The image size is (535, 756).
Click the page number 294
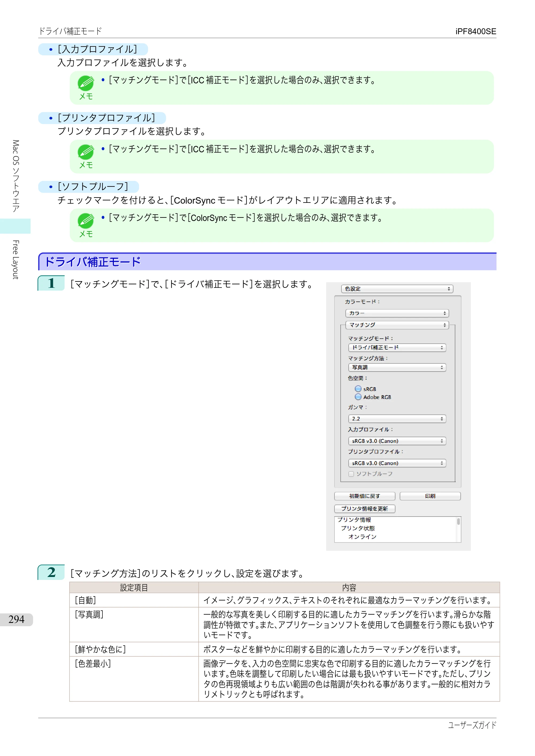point(16,619)
